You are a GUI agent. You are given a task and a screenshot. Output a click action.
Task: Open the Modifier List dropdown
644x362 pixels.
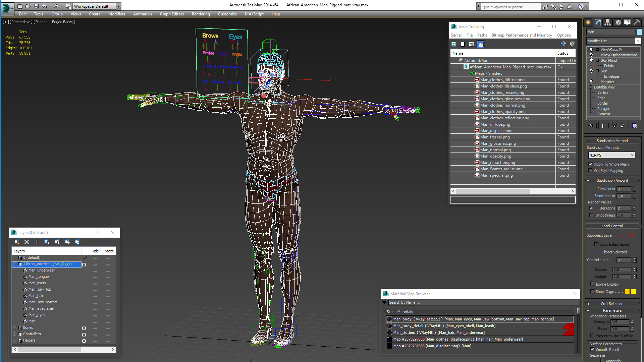[638, 41]
